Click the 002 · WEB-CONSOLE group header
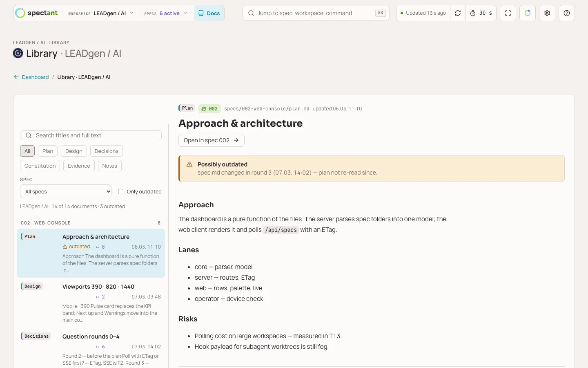 91,223
